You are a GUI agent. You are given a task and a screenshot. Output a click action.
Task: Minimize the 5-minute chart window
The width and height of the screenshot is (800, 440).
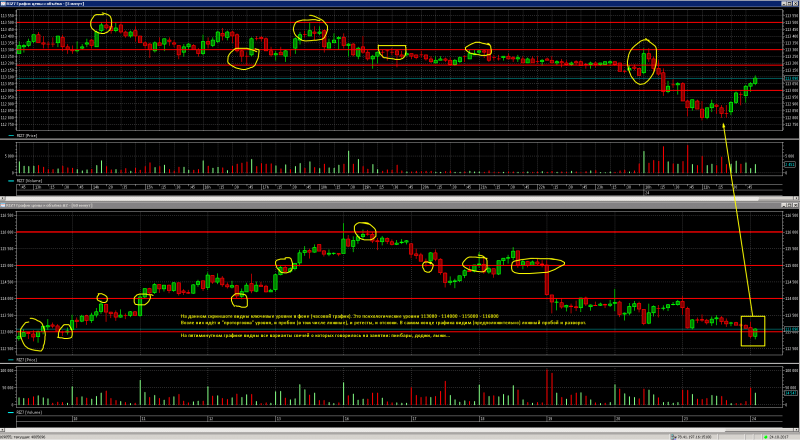(784, 3)
